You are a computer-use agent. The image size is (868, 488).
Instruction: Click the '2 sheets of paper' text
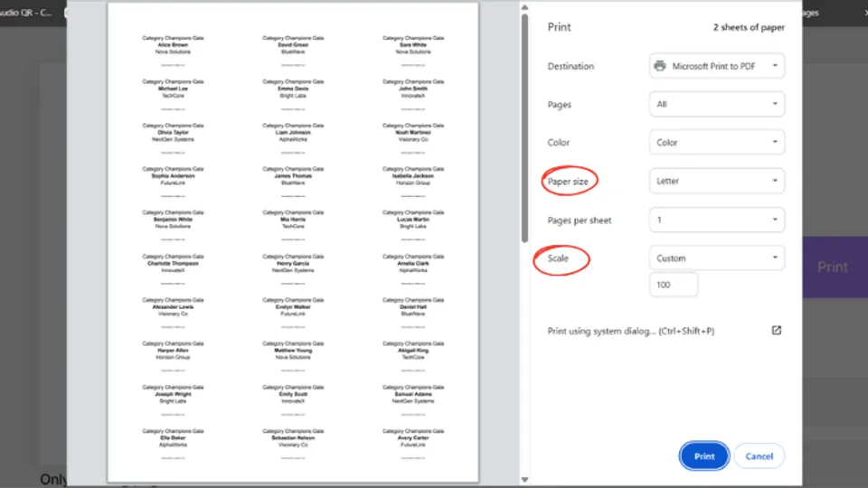[x=749, y=27]
